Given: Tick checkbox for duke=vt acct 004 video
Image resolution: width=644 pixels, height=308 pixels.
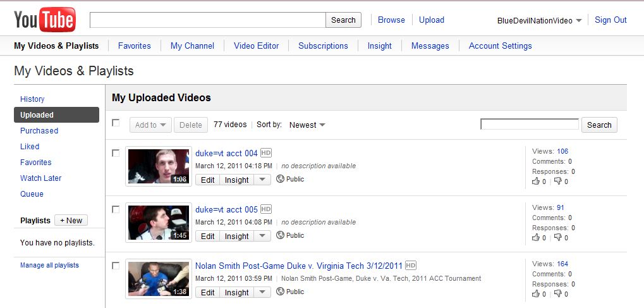Looking at the screenshot, I should coord(116,153).
